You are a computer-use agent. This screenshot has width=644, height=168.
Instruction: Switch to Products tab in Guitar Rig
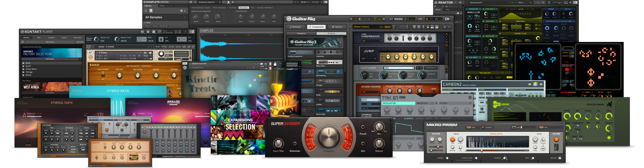pos(331,33)
